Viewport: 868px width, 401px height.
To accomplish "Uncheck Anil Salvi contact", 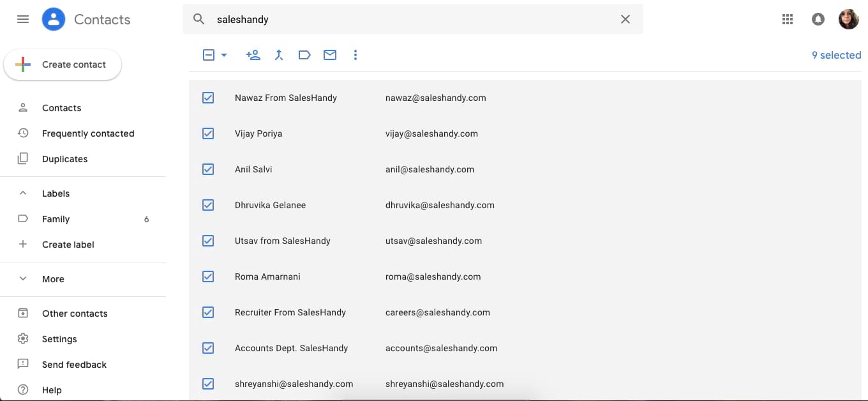I will coord(208,169).
